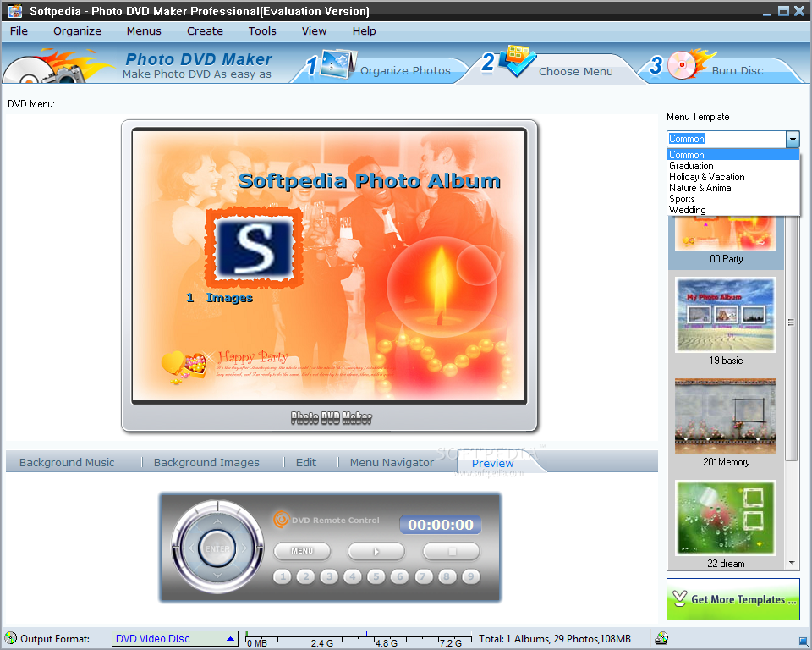The height and width of the screenshot is (650, 812).
Task: Select Graduation template category
Action: point(732,166)
